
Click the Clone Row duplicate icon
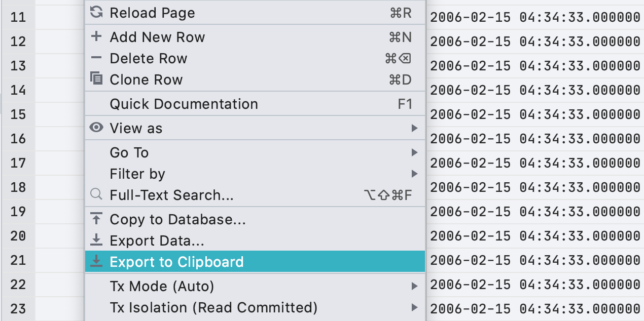[x=96, y=79]
